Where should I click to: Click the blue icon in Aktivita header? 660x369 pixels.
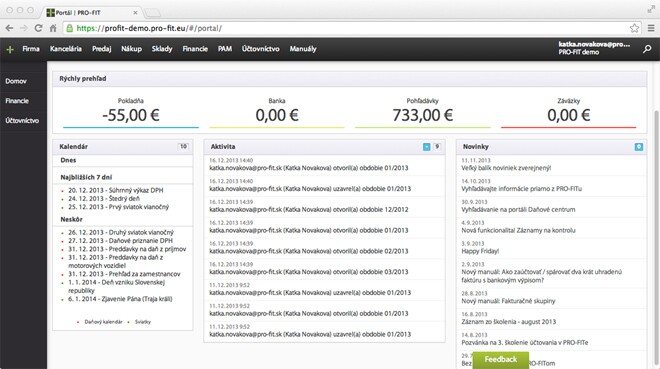426,146
